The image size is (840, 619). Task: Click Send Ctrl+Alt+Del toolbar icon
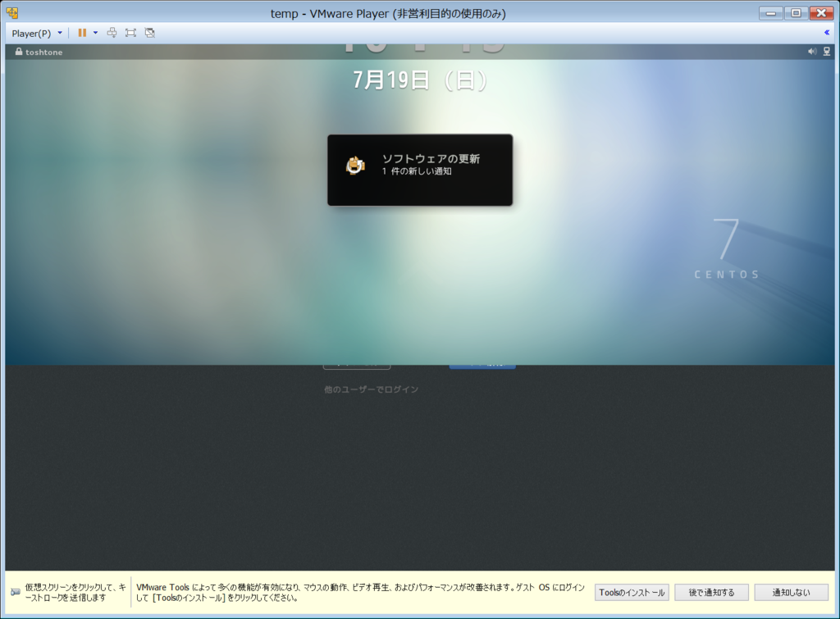pyautogui.click(x=112, y=33)
